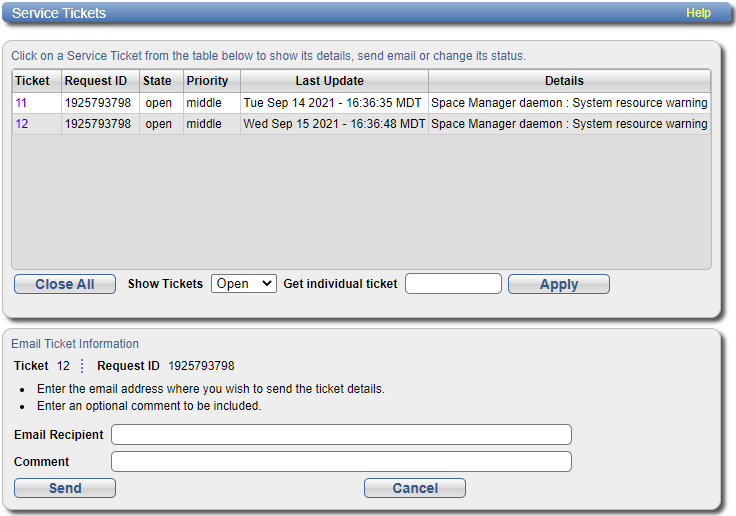Click into the Email Recipient field
This screenshot has height=516, width=736.
click(x=341, y=434)
